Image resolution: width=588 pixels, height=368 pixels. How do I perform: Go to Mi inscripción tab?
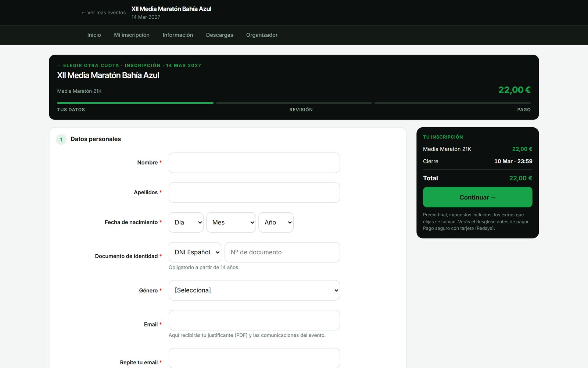pos(132,35)
